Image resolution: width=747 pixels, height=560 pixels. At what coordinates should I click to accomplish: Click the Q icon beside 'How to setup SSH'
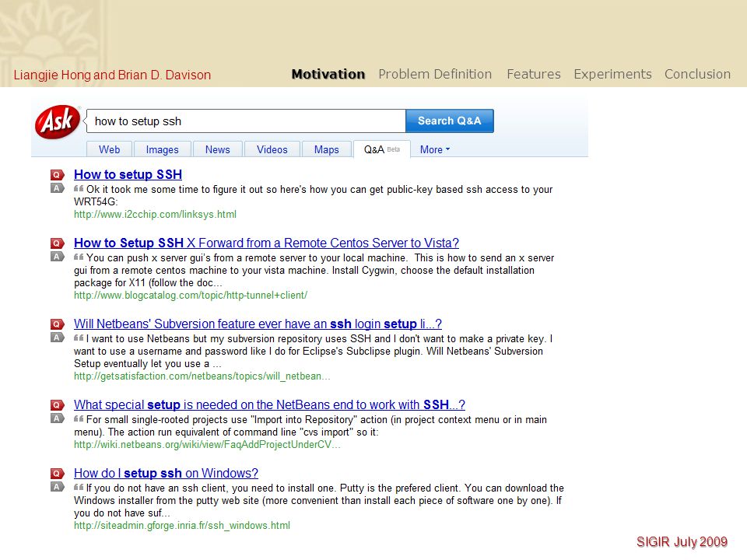click(x=57, y=175)
